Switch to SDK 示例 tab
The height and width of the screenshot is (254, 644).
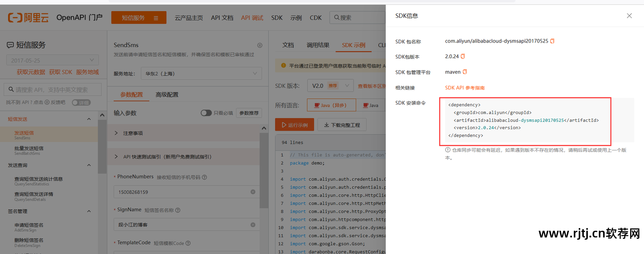pos(354,45)
